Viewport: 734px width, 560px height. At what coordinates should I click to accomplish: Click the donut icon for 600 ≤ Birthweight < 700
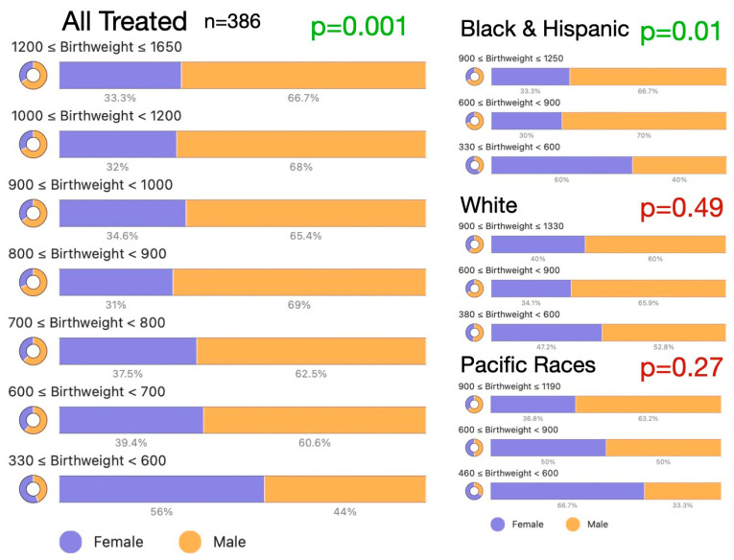34,420
